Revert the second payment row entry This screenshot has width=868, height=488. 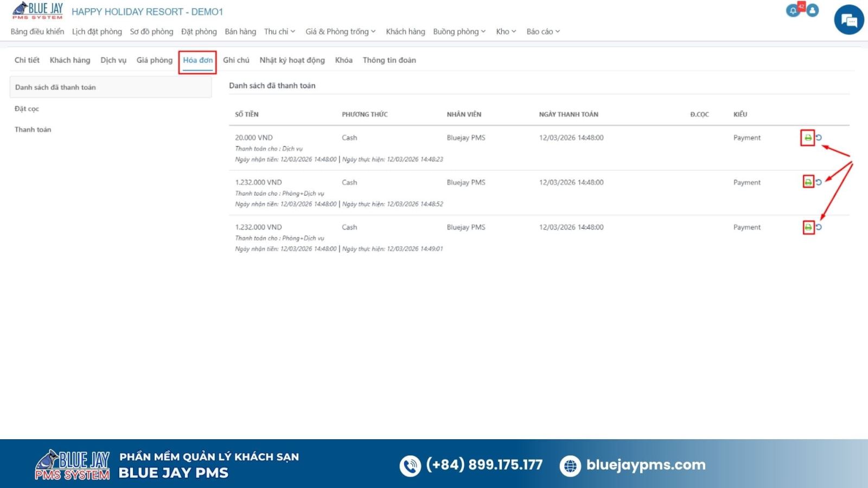pos(819,182)
